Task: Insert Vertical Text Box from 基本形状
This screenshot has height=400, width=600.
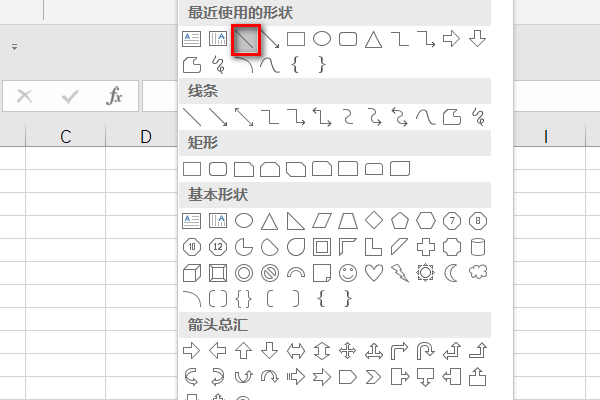Action: [218, 221]
